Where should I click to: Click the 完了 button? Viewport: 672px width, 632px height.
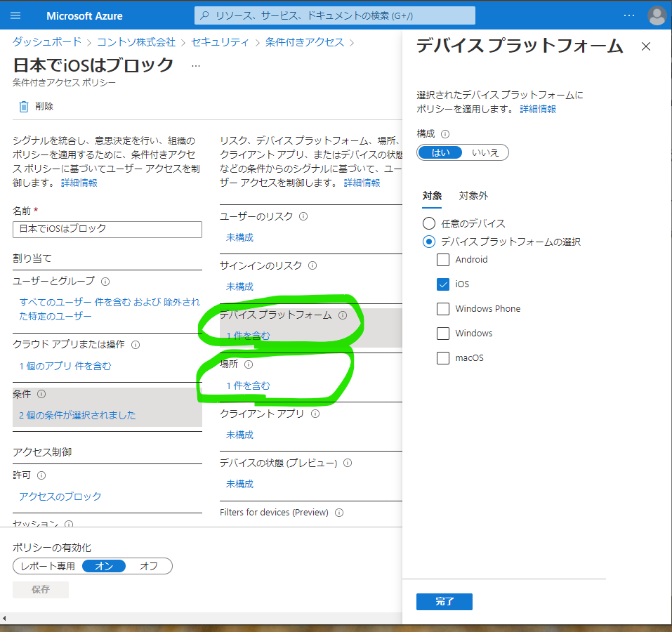(x=444, y=602)
